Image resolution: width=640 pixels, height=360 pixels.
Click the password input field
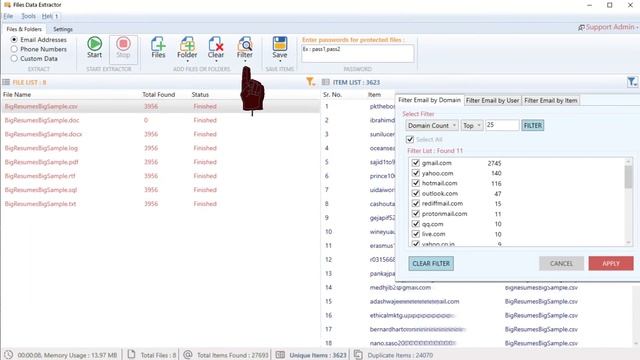pyautogui.click(x=358, y=53)
